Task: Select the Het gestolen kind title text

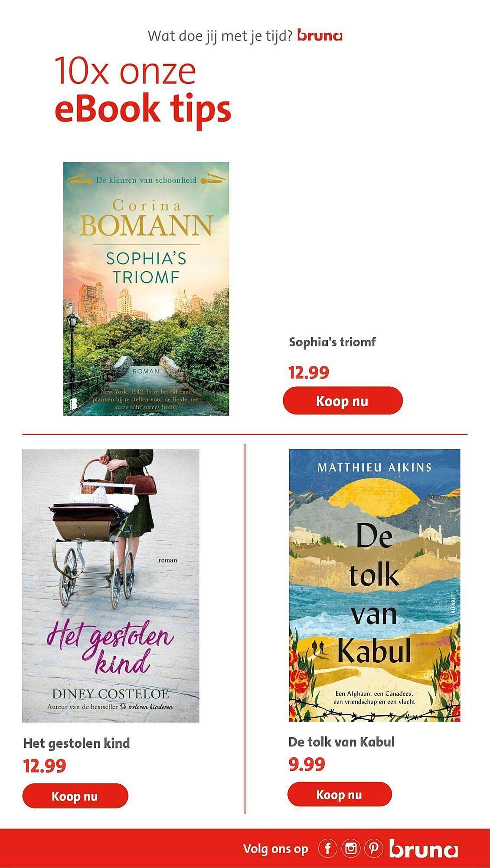Action: coord(76,743)
